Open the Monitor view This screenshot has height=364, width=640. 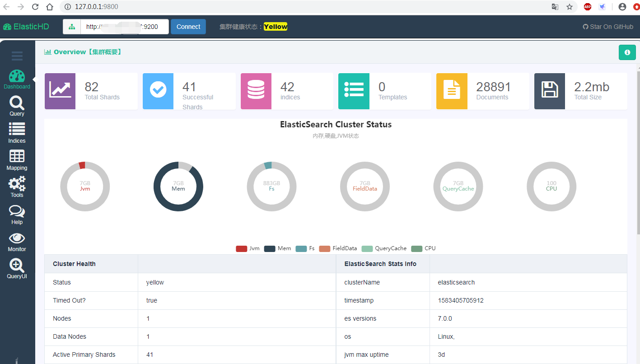tap(17, 242)
